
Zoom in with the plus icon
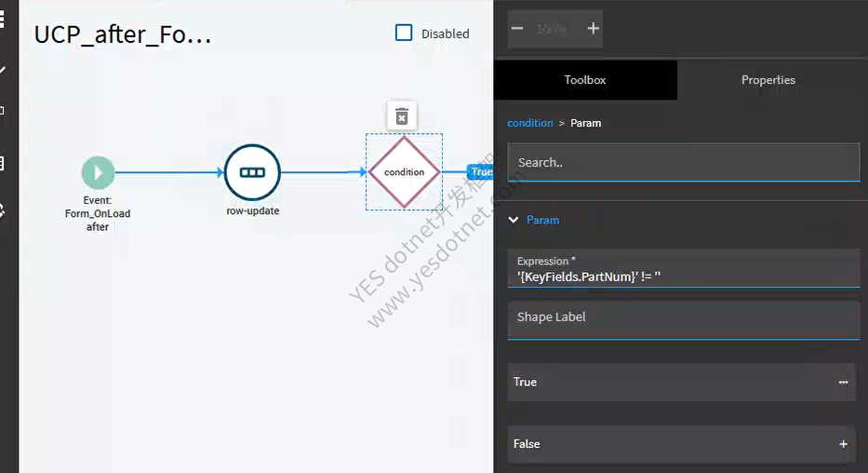click(593, 28)
